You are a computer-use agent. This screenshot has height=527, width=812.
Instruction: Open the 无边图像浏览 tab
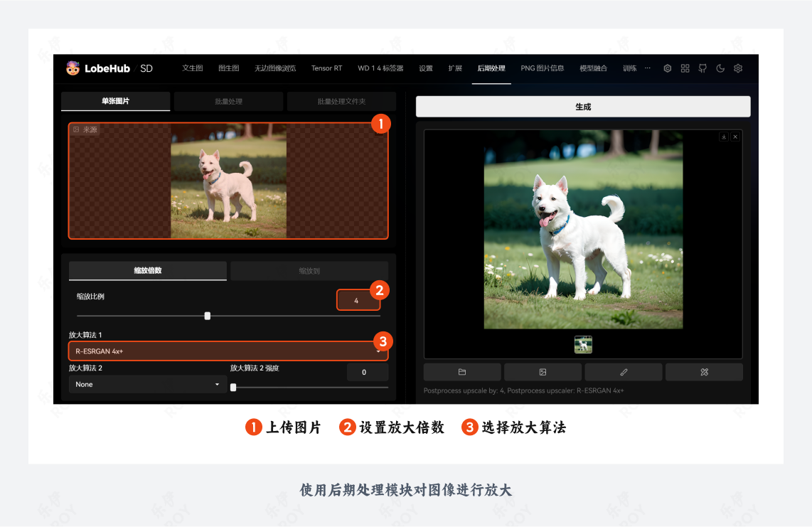[275, 68]
